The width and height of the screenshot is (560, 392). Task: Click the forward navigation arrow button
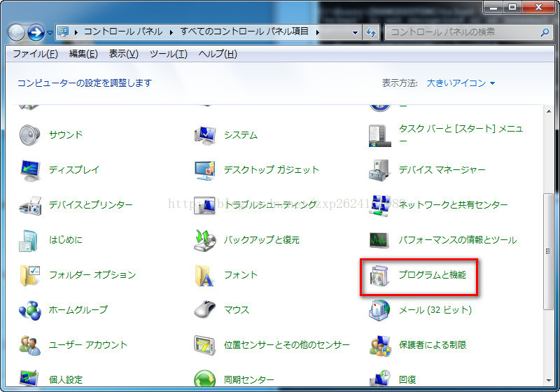point(36,32)
